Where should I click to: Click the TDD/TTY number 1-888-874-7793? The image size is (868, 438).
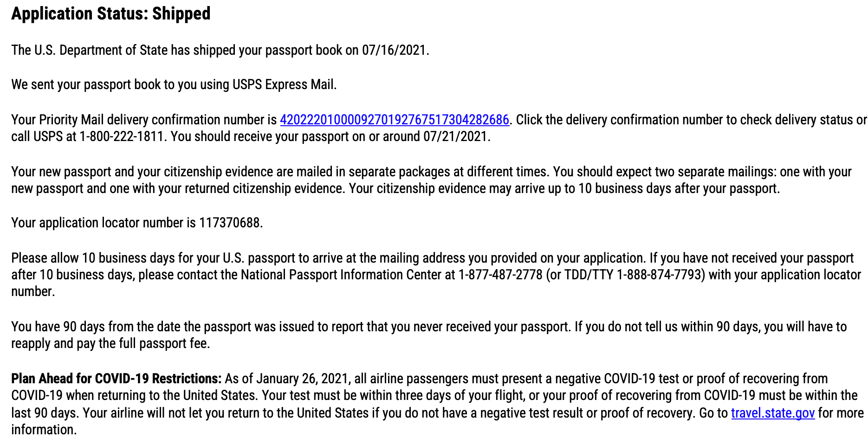pos(659,275)
